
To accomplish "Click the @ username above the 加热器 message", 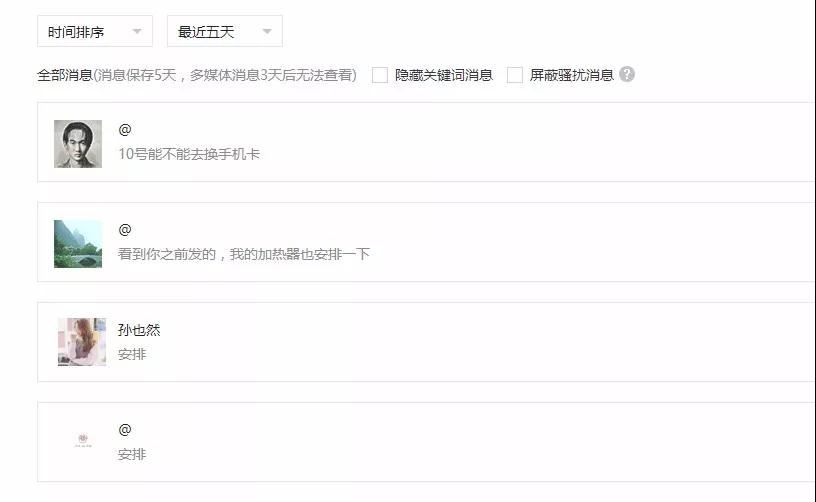I will 125,229.
